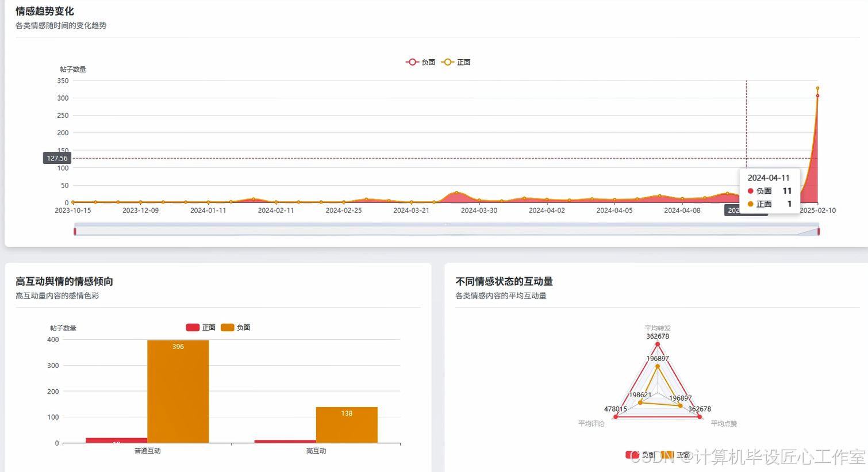Toggle the red 正面 legend in the bar chart
Viewport: 868px width, 472px height.
click(201, 328)
